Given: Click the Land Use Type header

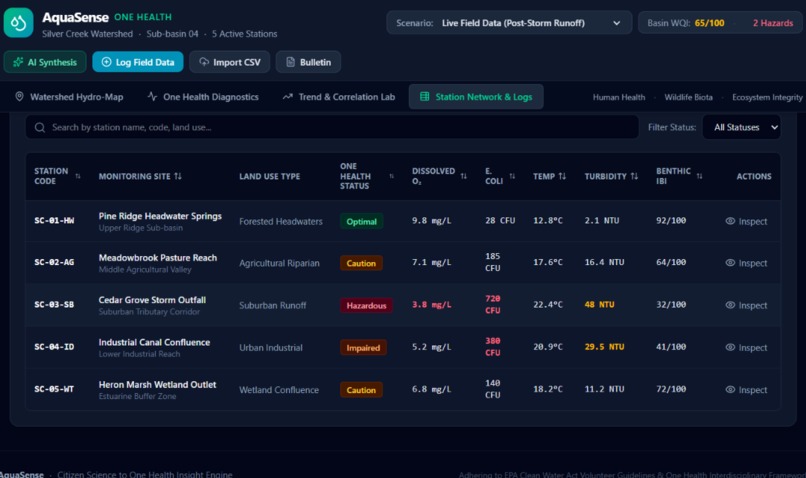Looking at the screenshot, I should coord(269,176).
